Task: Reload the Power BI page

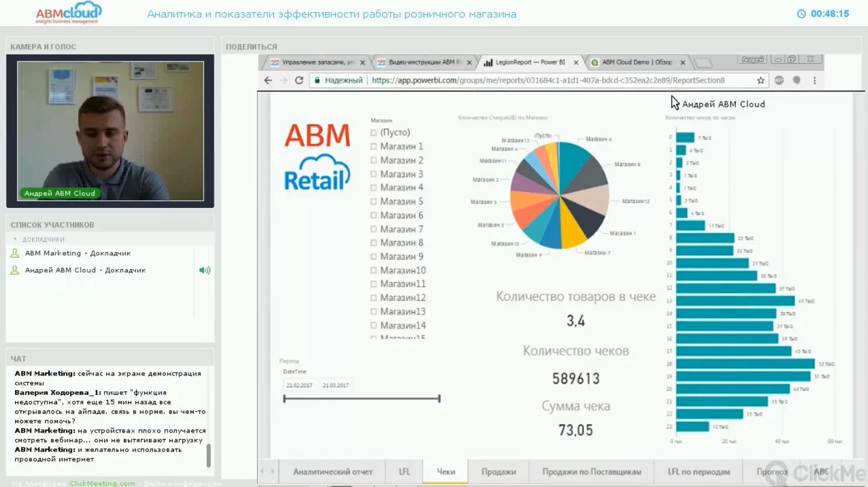Action: point(299,81)
